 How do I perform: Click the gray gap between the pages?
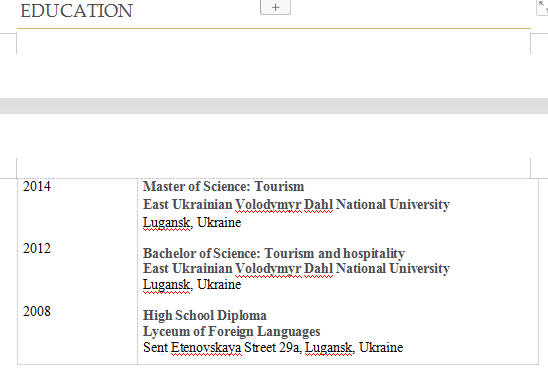274,106
